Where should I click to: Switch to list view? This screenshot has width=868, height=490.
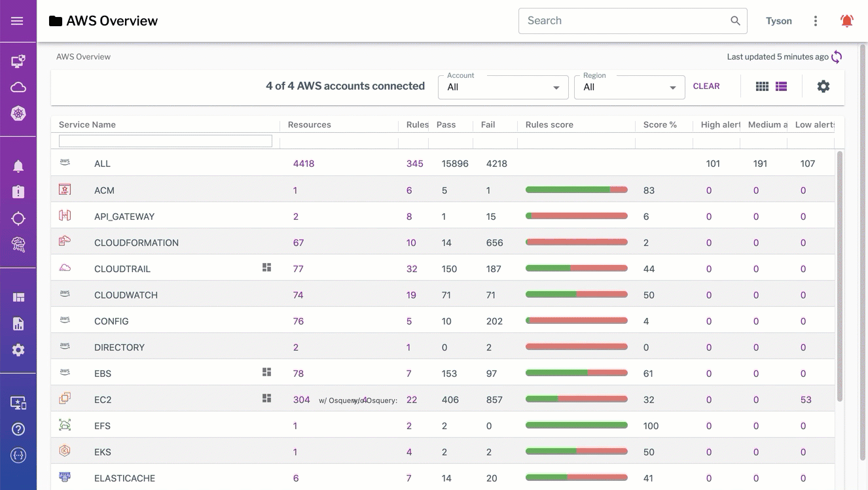tap(782, 86)
